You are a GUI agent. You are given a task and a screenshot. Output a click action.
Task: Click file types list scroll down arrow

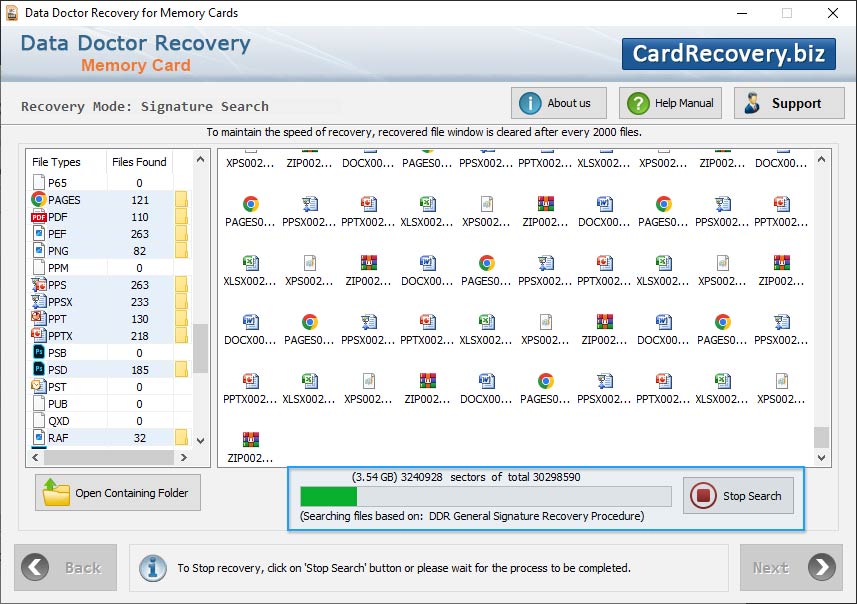point(201,441)
